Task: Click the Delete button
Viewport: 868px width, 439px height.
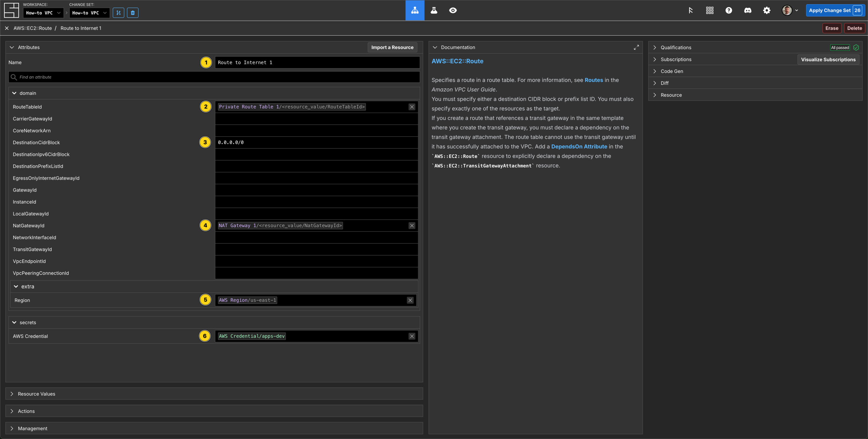Action: point(854,28)
